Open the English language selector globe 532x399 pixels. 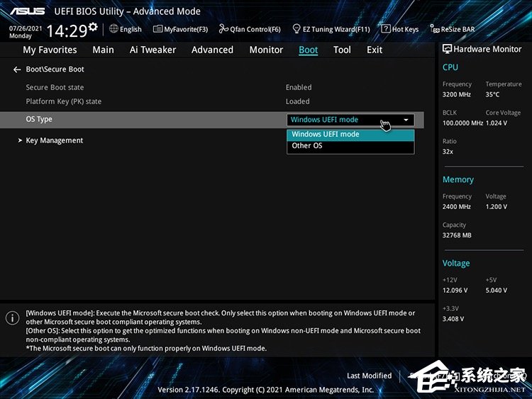point(113,29)
